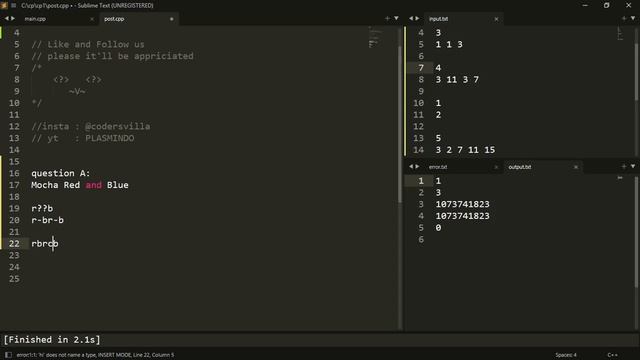Open tab list dropdown in input pane
640x360 pixels.
coord(633,18)
